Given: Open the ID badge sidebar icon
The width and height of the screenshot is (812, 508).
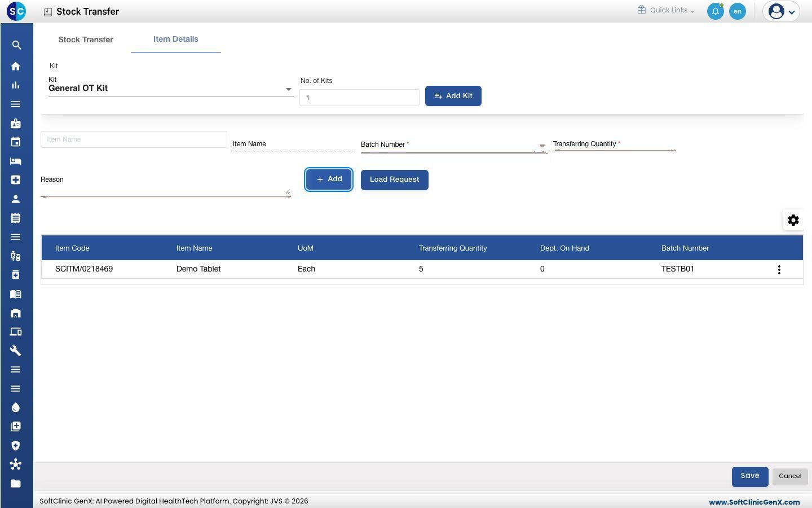Looking at the screenshot, I should click(x=16, y=123).
